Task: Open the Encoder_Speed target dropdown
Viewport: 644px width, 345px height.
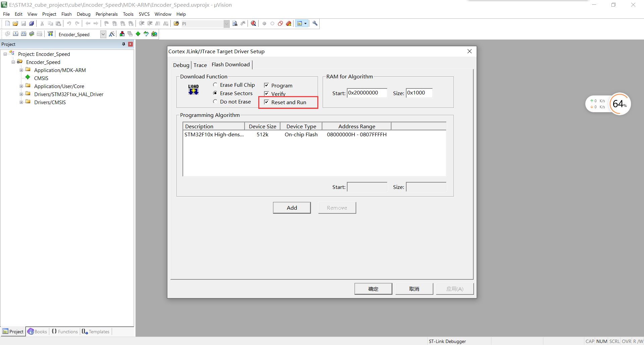Action: tap(103, 34)
